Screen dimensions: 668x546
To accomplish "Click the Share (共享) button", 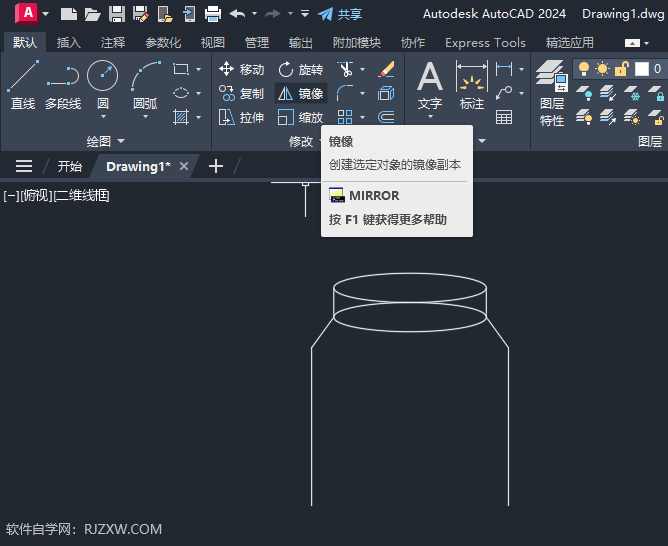I will click(340, 14).
